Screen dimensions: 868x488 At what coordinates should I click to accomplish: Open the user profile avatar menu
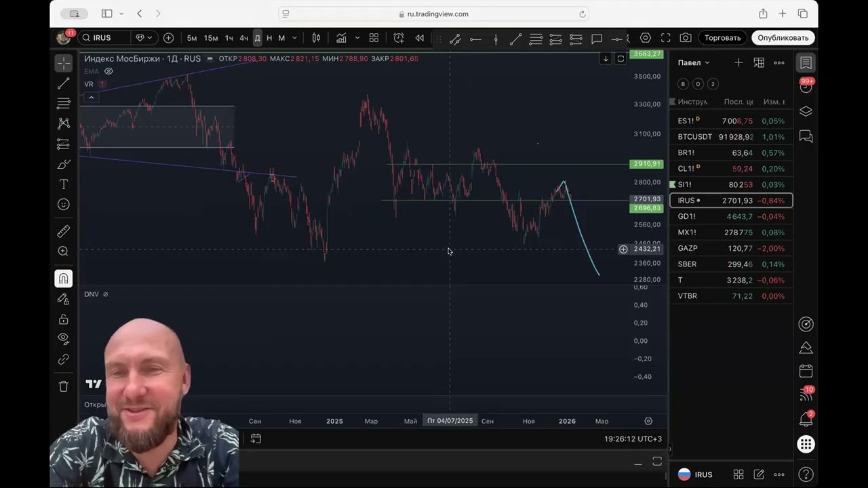point(64,37)
